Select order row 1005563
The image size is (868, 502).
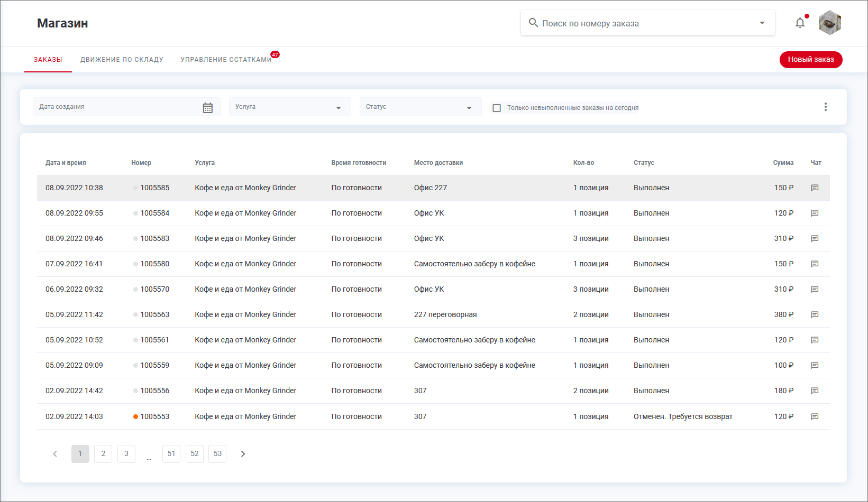click(154, 314)
